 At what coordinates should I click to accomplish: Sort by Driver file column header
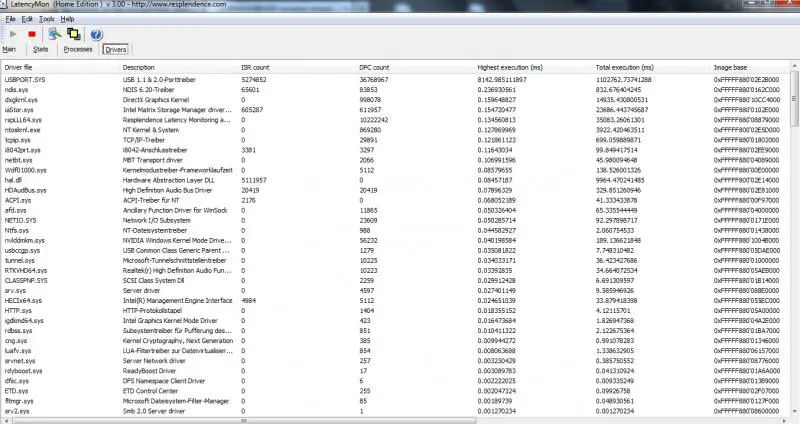[x=20, y=67]
